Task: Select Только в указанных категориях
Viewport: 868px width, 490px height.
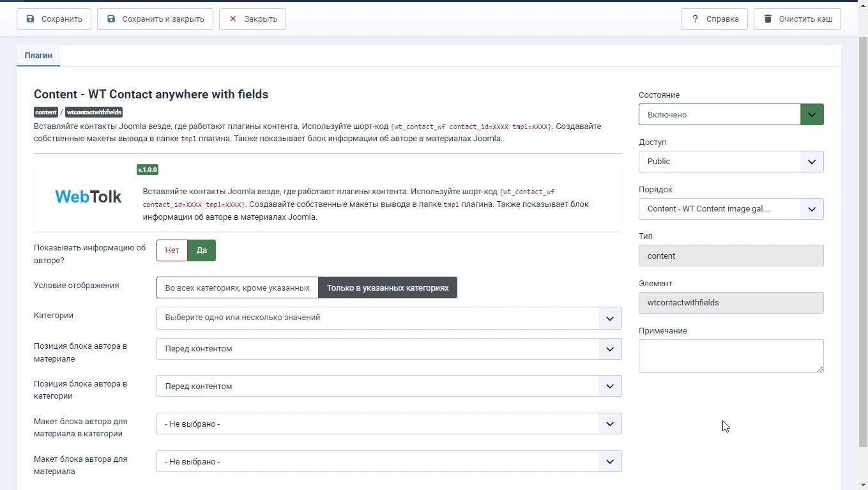Action: [x=388, y=287]
